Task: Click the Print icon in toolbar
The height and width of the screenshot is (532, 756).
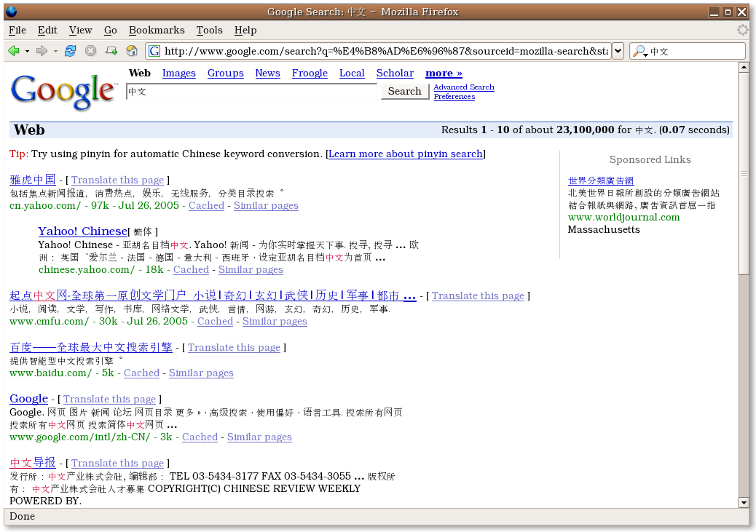Action: [111, 51]
